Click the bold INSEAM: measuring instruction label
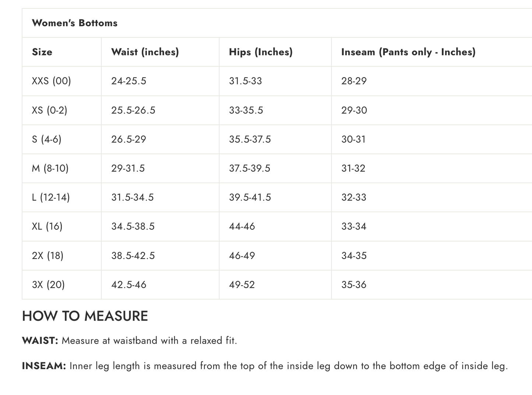Viewport: 532px width, 395px height. (x=44, y=366)
